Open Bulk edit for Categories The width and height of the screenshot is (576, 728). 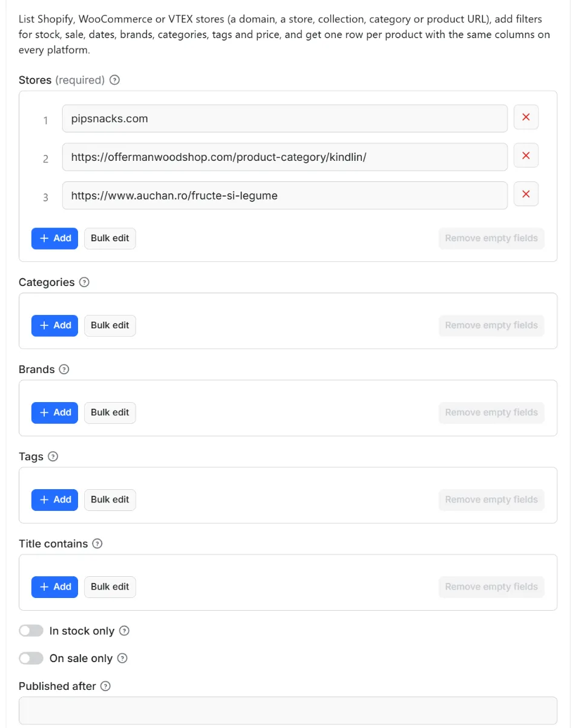(110, 325)
